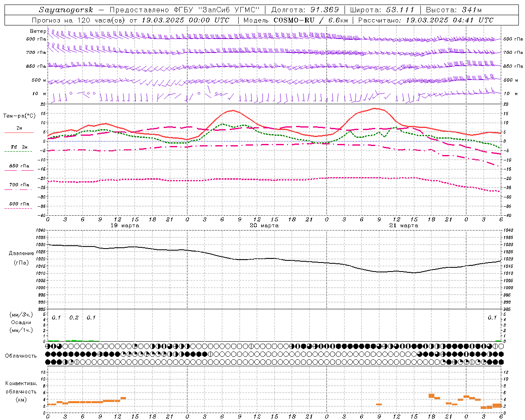
Task: Click the (мм/1ч.) precipitation unit label
Action: (x=21, y=330)
